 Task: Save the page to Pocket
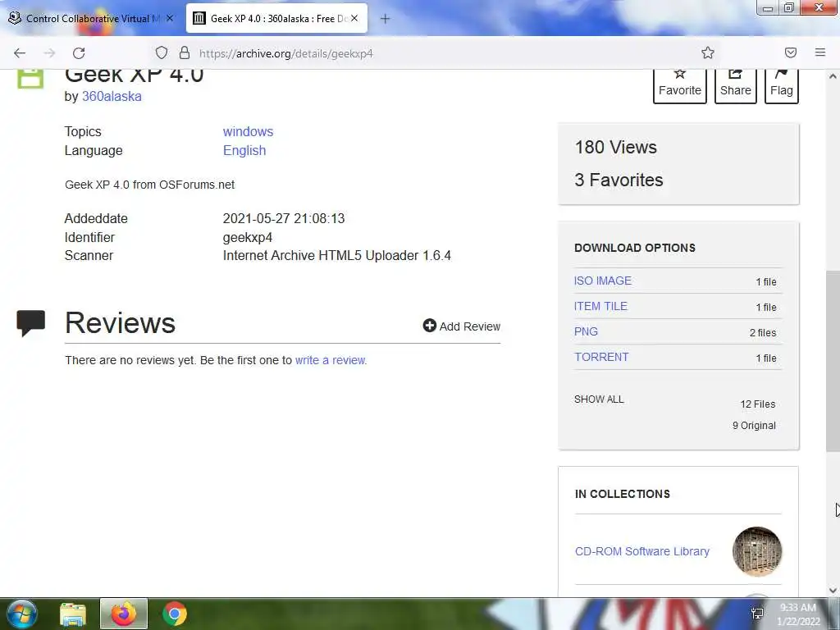pyautogui.click(x=791, y=52)
